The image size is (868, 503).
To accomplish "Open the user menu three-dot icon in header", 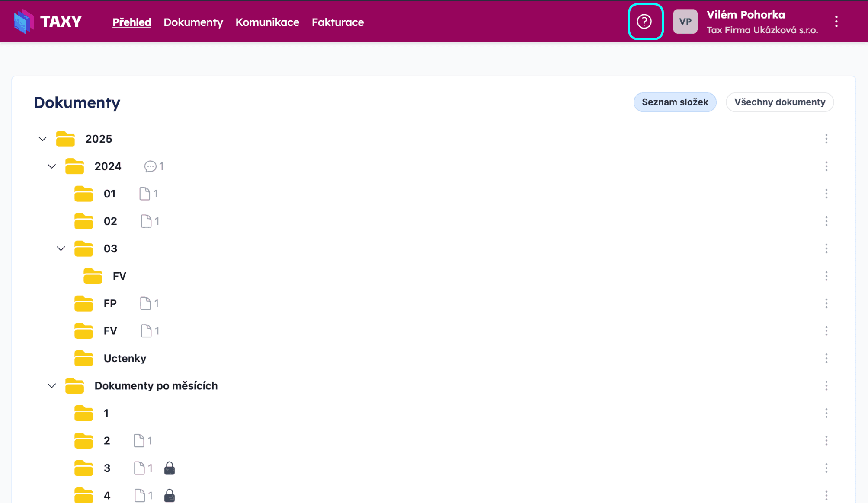I will pyautogui.click(x=836, y=22).
